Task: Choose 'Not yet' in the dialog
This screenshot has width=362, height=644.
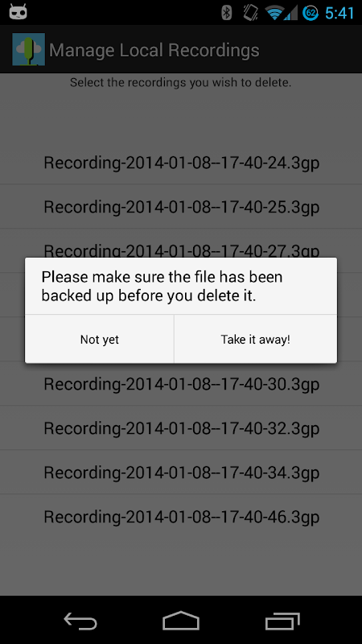Action: point(99,339)
